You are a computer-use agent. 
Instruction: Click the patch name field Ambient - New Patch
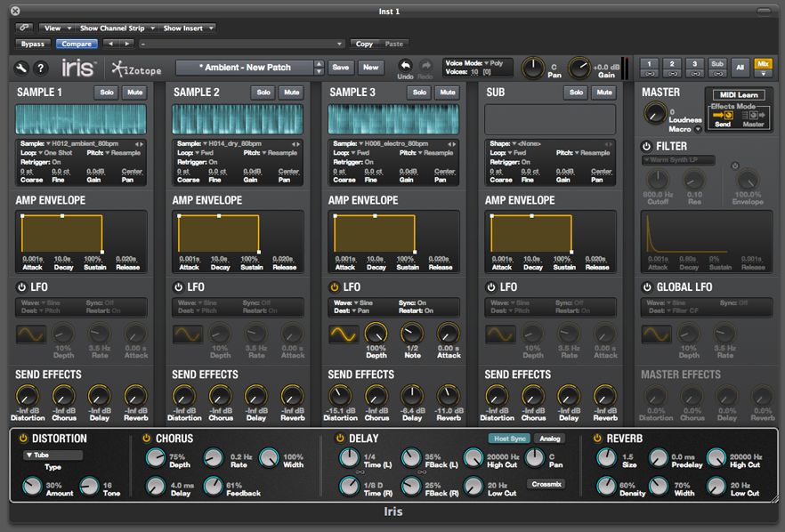[x=245, y=68]
